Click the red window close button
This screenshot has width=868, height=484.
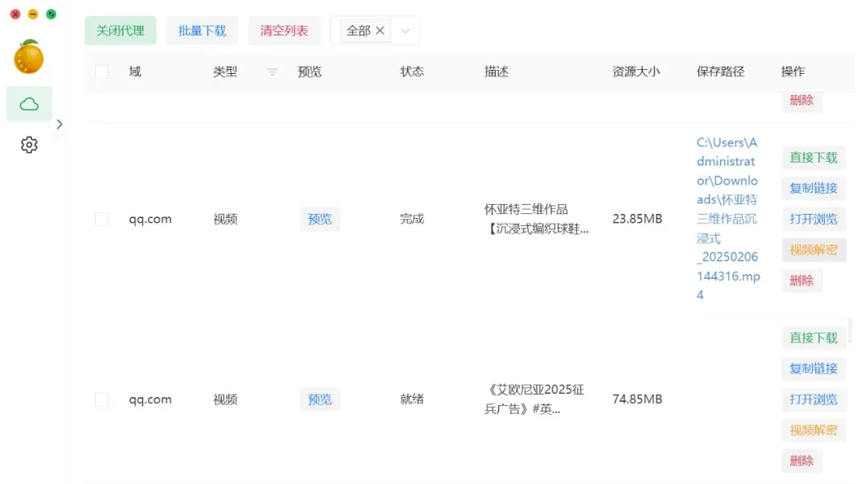click(15, 14)
